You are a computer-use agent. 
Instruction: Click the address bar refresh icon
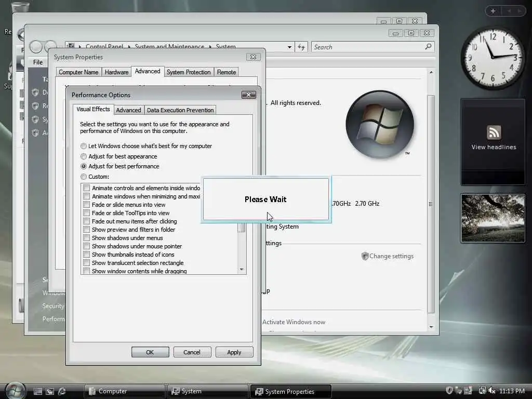click(x=301, y=47)
